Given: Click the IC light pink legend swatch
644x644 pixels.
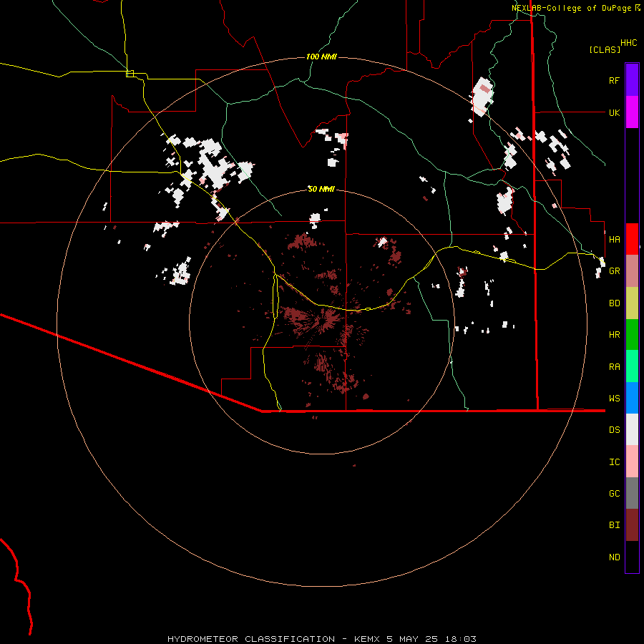Looking at the screenshot, I should pos(632,462).
